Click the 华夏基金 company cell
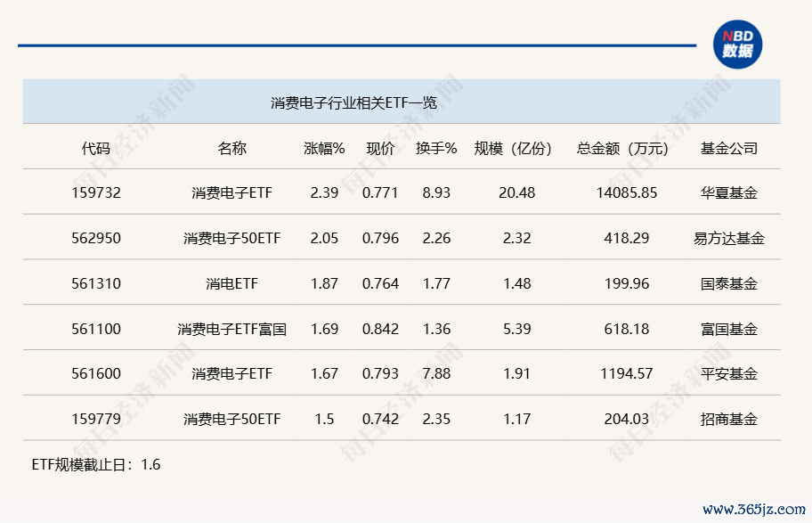Image resolution: width=812 pixels, height=523 pixels. (x=728, y=192)
